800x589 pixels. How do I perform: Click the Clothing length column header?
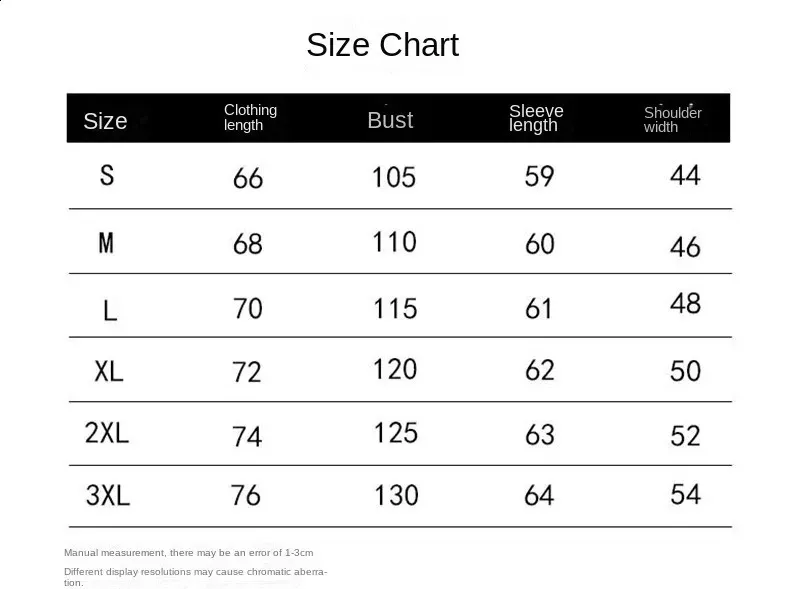(x=250, y=117)
